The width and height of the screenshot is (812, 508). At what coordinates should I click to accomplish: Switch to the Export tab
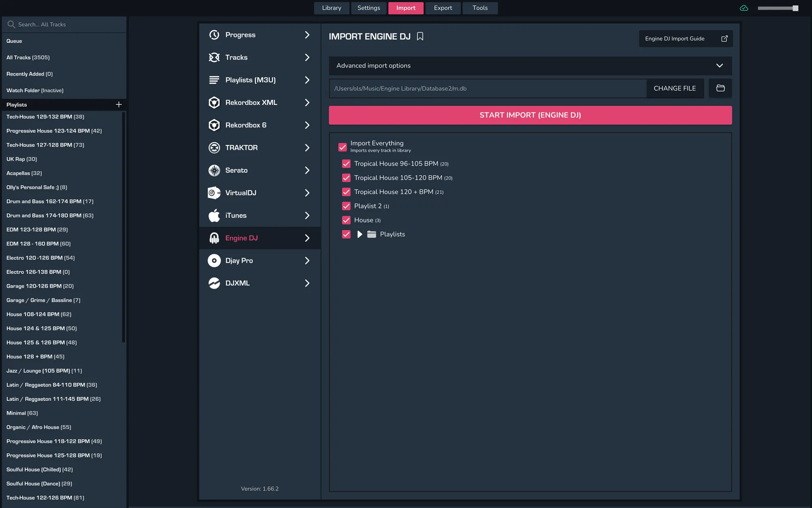(x=443, y=8)
